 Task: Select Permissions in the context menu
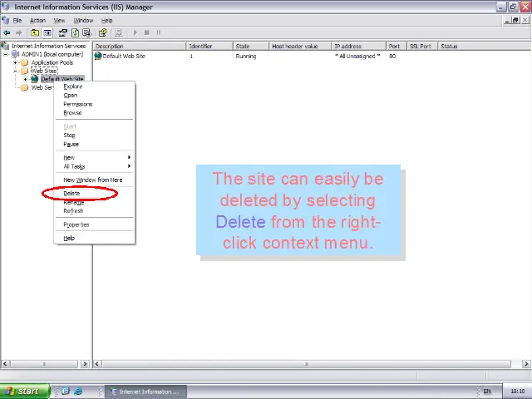[x=94, y=104]
